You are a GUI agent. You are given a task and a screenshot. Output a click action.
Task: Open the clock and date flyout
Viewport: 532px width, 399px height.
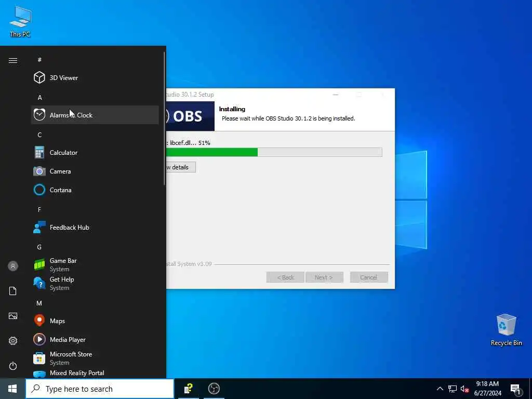pyautogui.click(x=487, y=389)
